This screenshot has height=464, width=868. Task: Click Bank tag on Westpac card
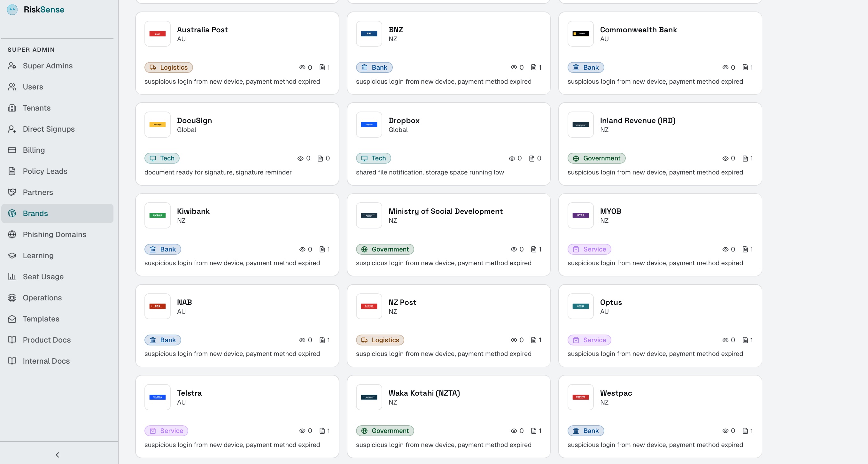click(585, 431)
